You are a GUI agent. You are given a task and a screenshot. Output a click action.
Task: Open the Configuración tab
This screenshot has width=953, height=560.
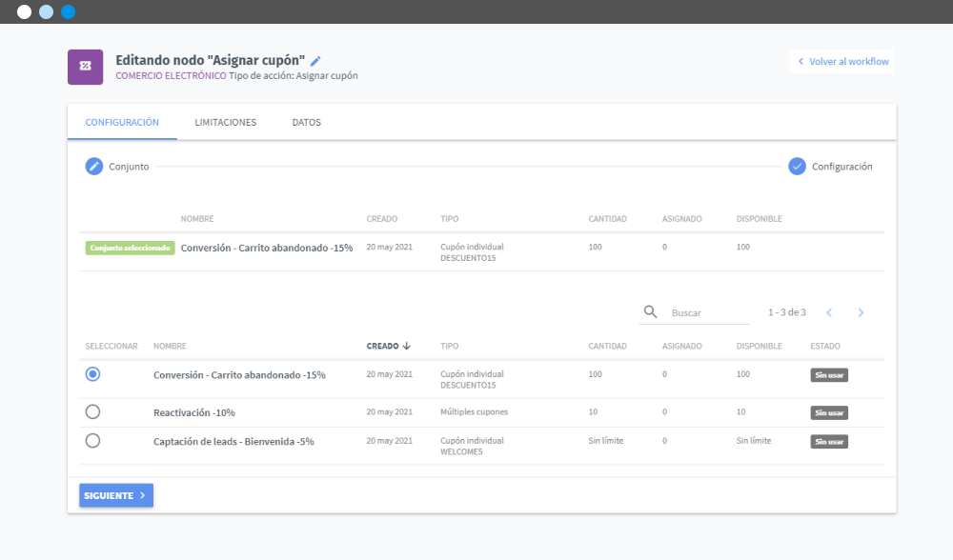[x=122, y=123]
